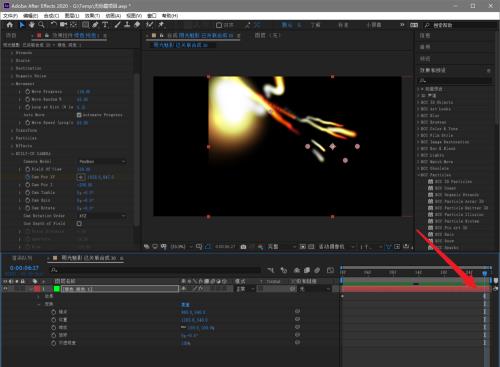500x367 pixels.
Task: Open the viewer magnification ratio dropdown
Action: [x=182, y=247]
